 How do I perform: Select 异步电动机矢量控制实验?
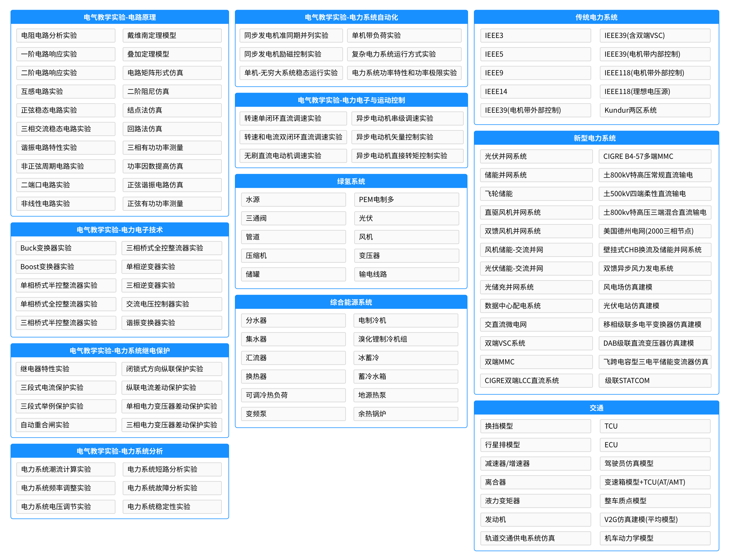click(x=407, y=137)
